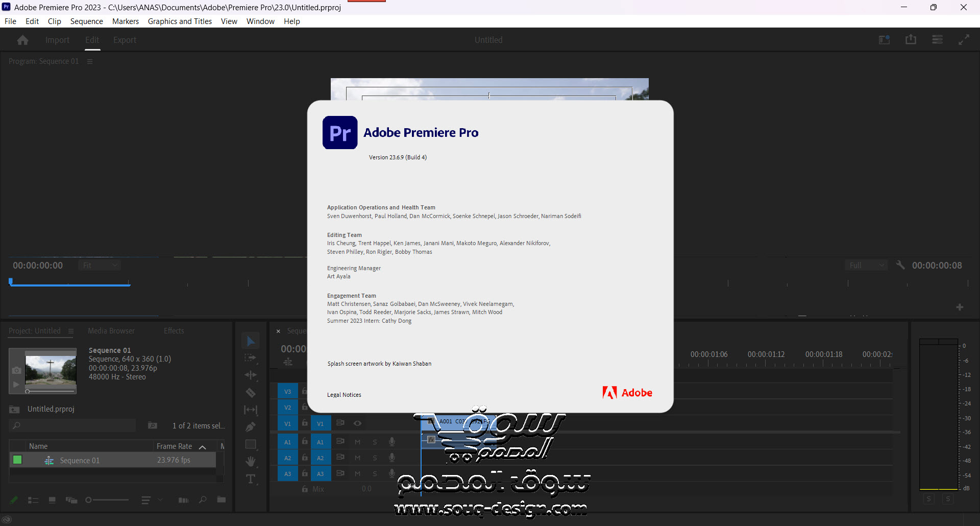Open the File menu

[10, 21]
